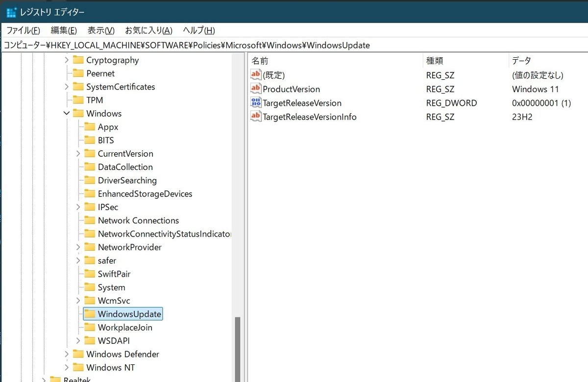The height and width of the screenshot is (382, 588).
Task: Click the Registry Editor title bar icon
Action: (x=12, y=11)
